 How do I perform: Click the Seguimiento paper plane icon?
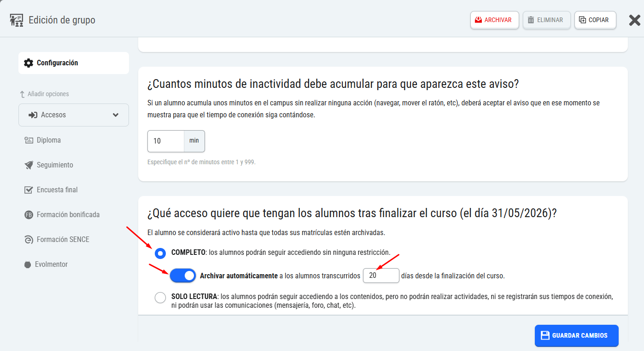point(29,165)
